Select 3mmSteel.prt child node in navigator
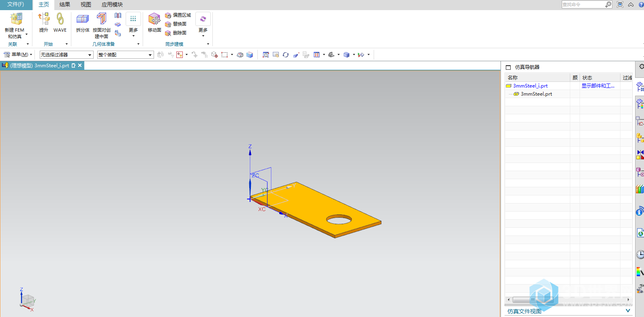The width and height of the screenshot is (644, 317). click(x=536, y=94)
